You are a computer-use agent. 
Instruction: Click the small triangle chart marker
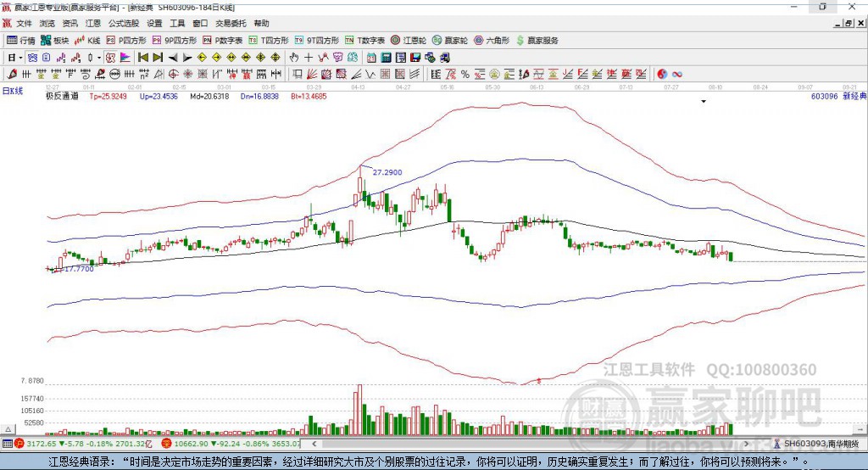click(x=704, y=102)
